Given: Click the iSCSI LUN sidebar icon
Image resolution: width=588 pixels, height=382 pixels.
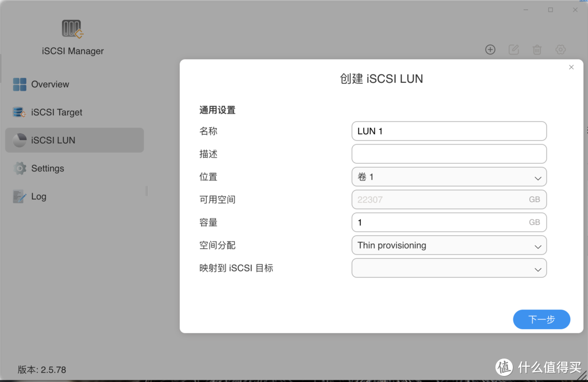Looking at the screenshot, I should tap(19, 140).
